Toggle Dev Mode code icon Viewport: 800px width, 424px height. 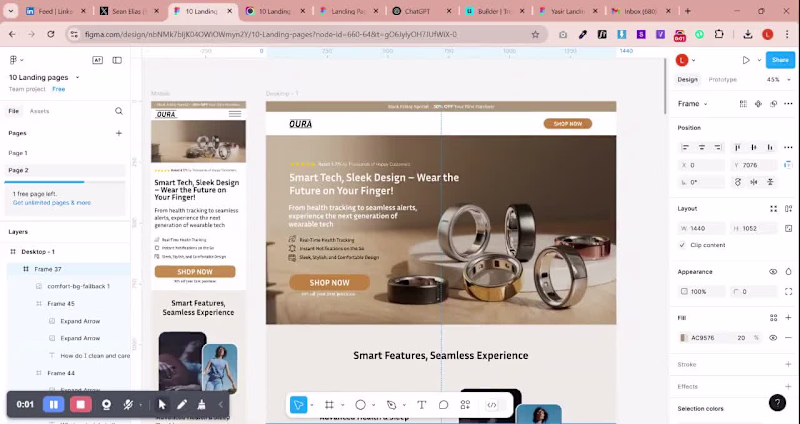point(492,405)
